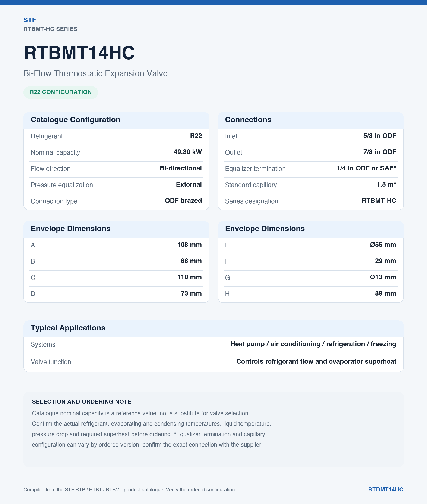The width and height of the screenshot is (427, 504).
Task: Click the Connection type row label
Action: (x=54, y=201)
